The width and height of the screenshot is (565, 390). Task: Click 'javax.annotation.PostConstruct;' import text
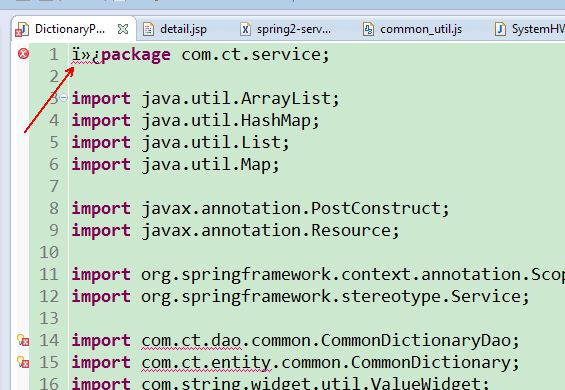click(x=295, y=209)
